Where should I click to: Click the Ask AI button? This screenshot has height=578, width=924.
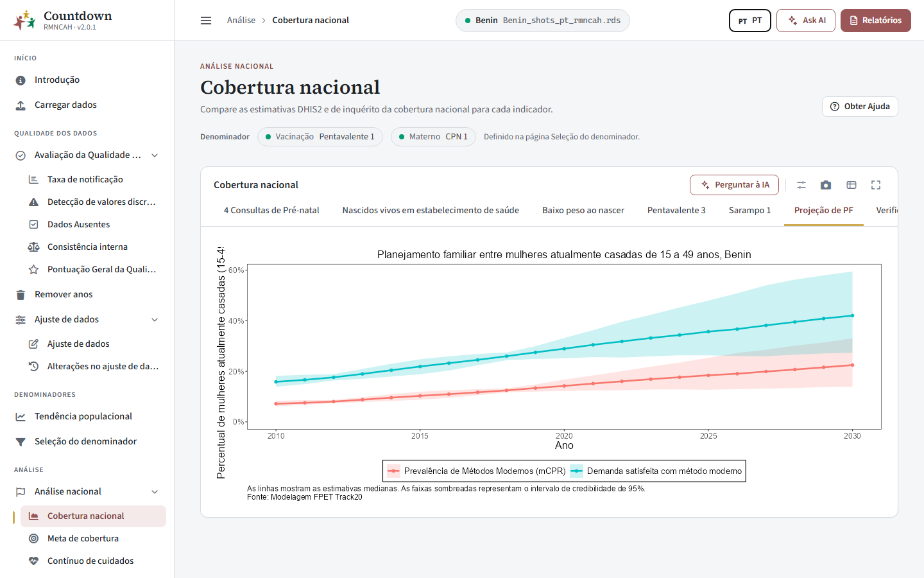click(806, 21)
